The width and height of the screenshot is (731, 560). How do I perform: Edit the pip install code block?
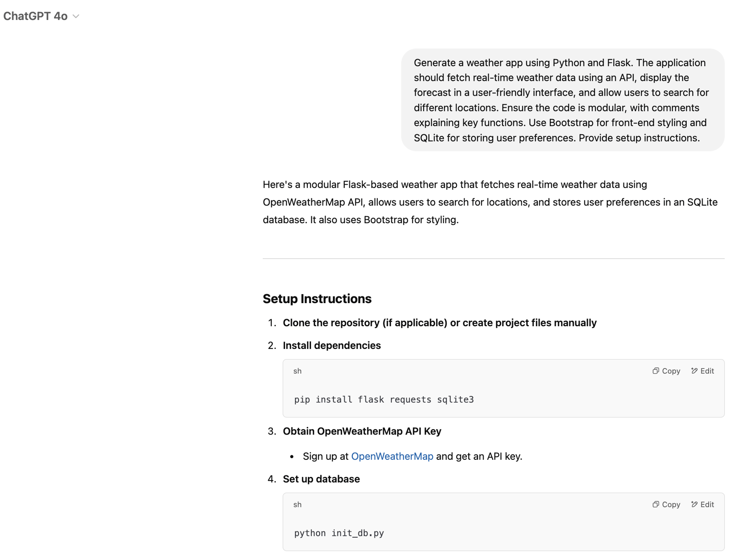click(x=703, y=371)
